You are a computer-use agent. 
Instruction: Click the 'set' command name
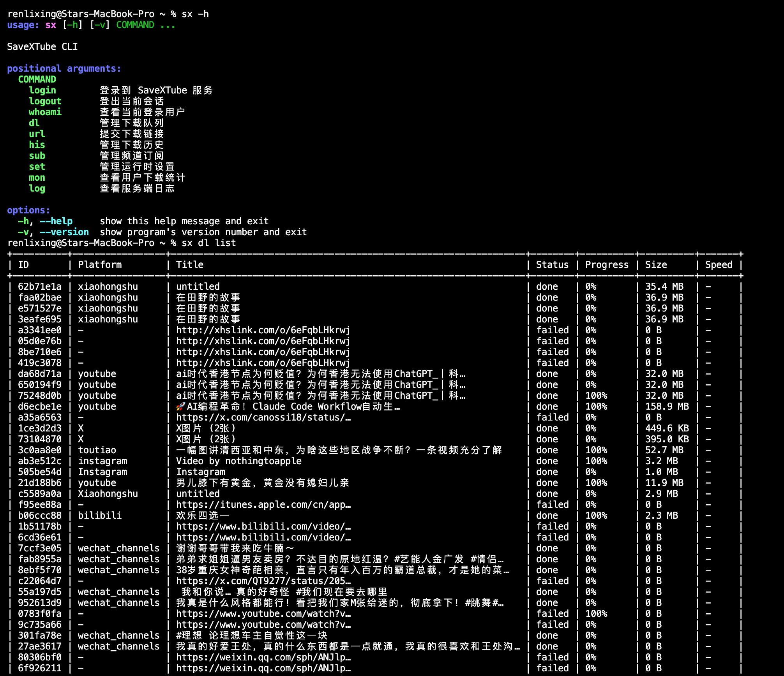[x=37, y=167]
